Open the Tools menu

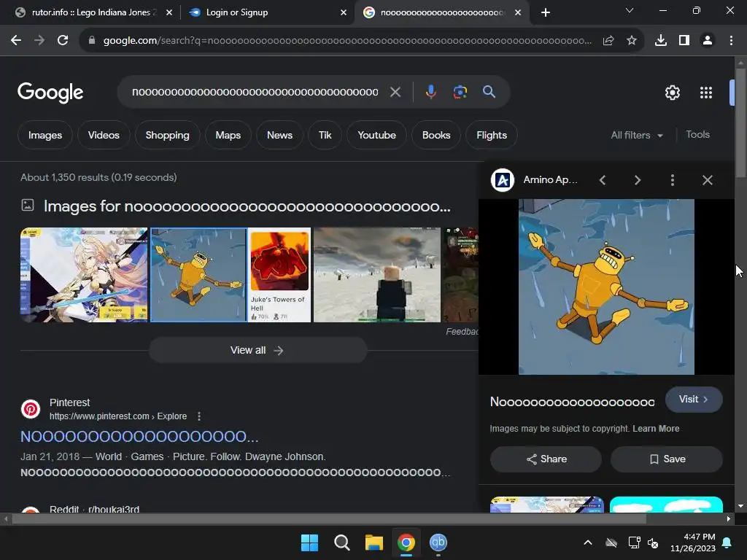pyautogui.click(x=697, y=135)
